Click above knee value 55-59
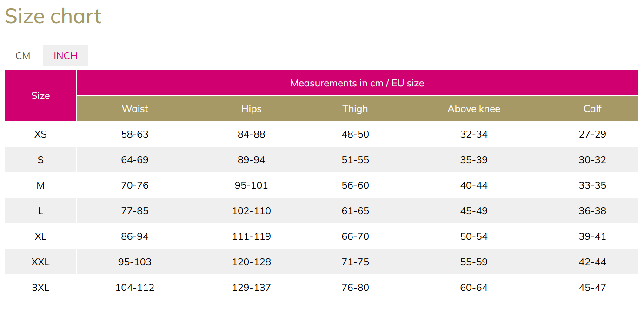The height and width of the screenshot is (315, 644). click(x=474, y=262)
